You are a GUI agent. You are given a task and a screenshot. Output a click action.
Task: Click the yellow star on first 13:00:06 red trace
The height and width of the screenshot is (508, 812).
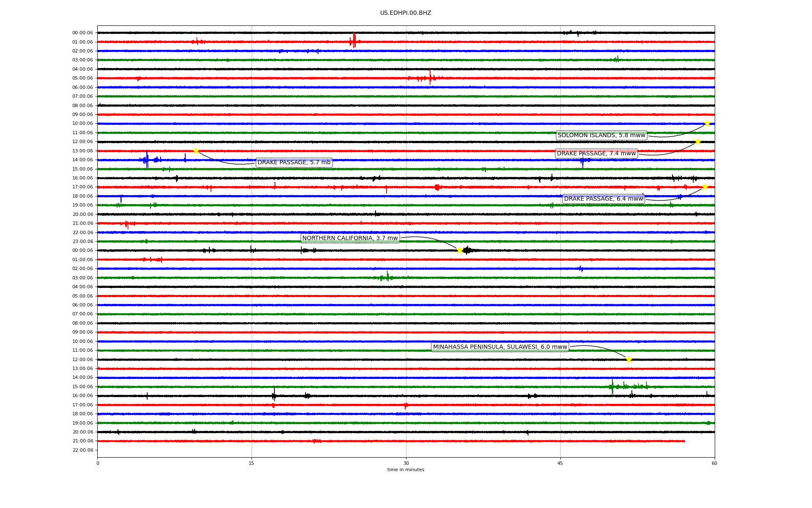pos(196,151)
